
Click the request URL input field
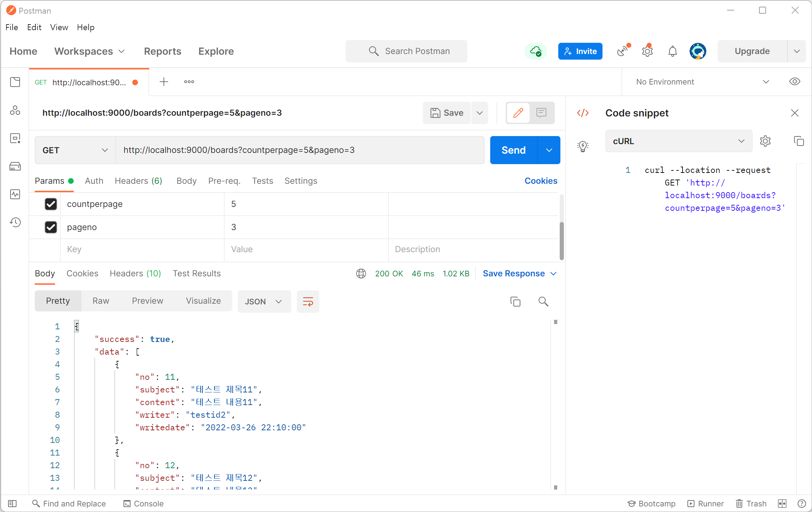point(300,150)
